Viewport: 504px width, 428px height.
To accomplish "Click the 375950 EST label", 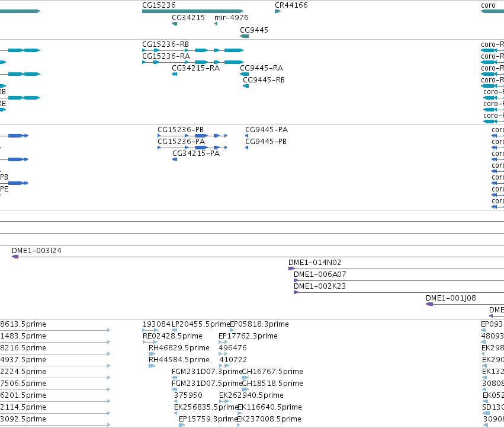I will [x=188, y=395].
